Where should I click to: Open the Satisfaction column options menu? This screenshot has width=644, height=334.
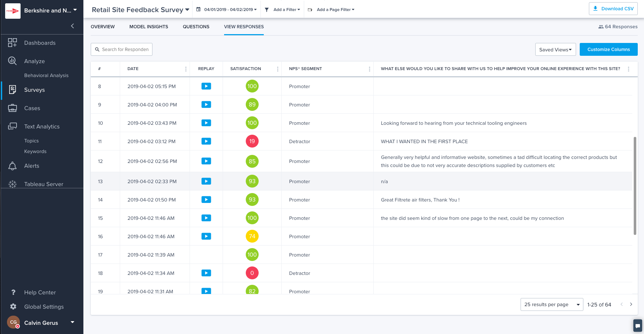(277, 69)
